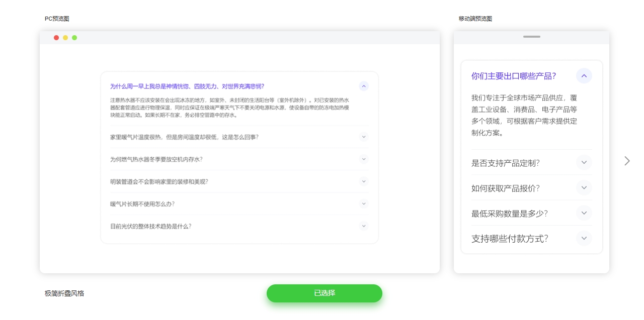Click question text 目前光伏的整体技术趋势是什么
The width and height of the screenshot is (644, 320).
click(151, 226)
